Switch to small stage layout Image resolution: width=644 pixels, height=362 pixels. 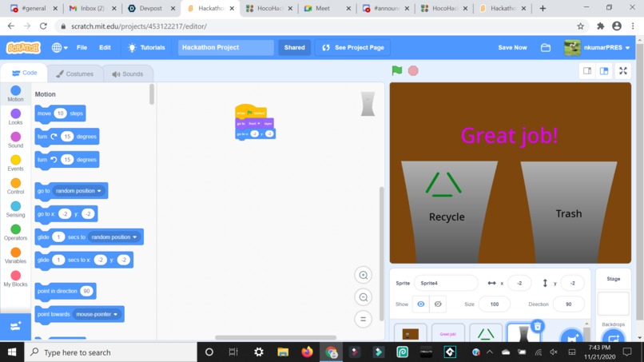tap(587, 70)
